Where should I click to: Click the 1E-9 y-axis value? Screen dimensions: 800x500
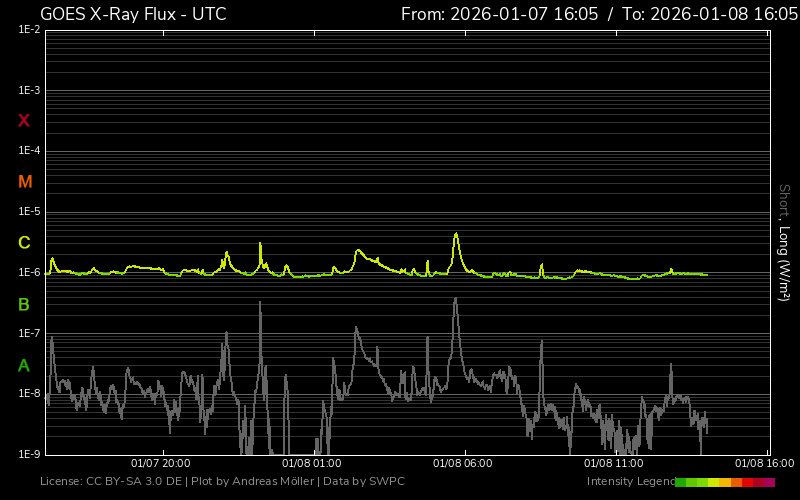(29, 454)
